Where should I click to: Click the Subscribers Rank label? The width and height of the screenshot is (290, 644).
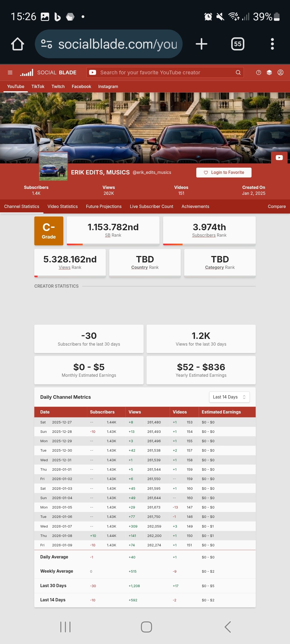tap(209, 235)
